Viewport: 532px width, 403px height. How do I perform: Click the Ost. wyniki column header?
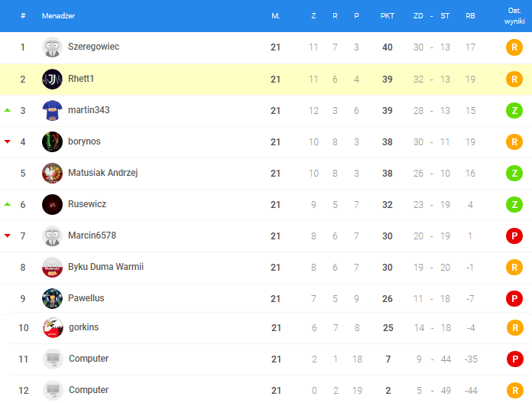point(514,15)
